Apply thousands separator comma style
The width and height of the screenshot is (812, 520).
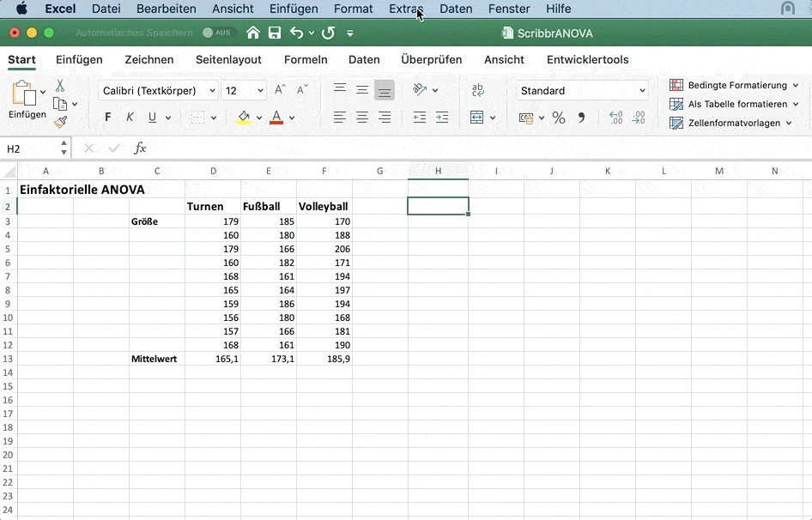582,118
